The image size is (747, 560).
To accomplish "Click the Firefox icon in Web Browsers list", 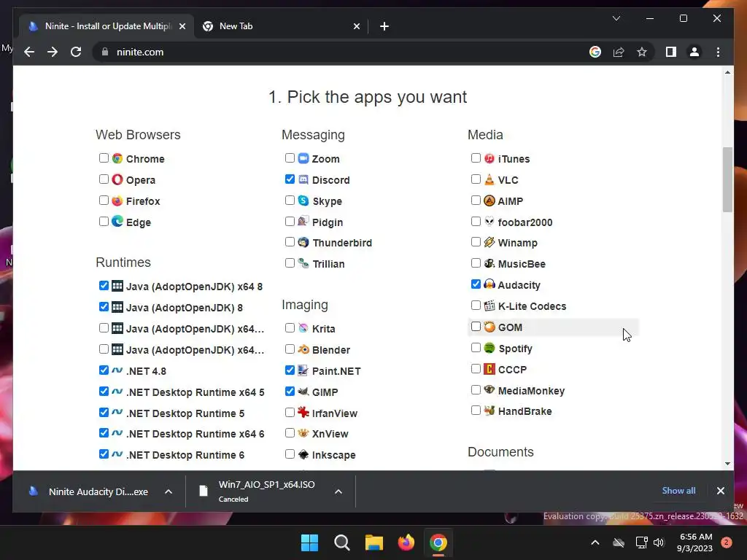I will click(117, 201).
